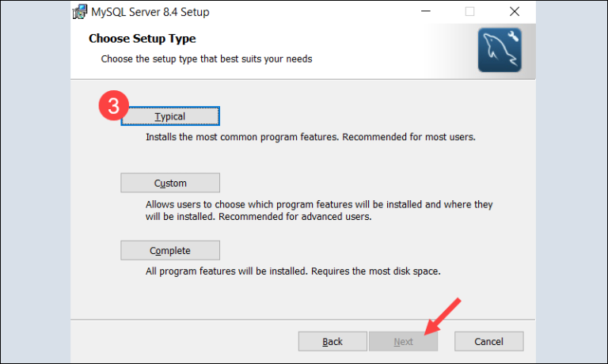The height and width of the screenshot is (364, 608).
Task: Click the "Recommended for advanced users" text line
Action: 258,216
